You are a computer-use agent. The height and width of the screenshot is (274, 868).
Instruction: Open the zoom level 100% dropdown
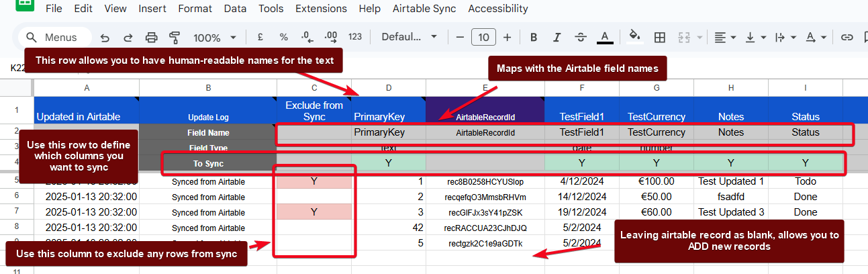tap(215, 38)
